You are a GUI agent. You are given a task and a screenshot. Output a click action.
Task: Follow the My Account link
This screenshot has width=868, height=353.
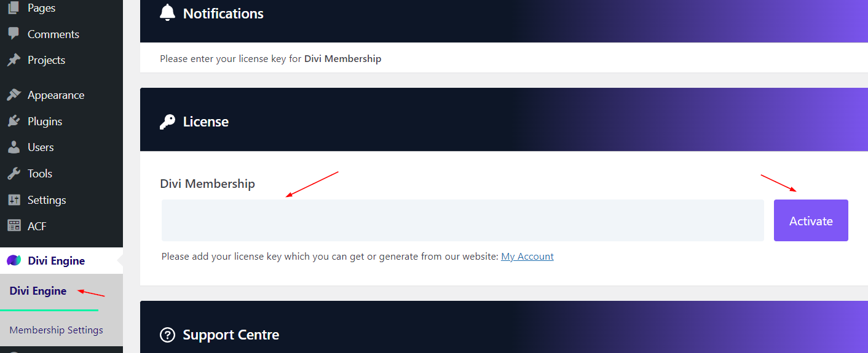[527, 257]
